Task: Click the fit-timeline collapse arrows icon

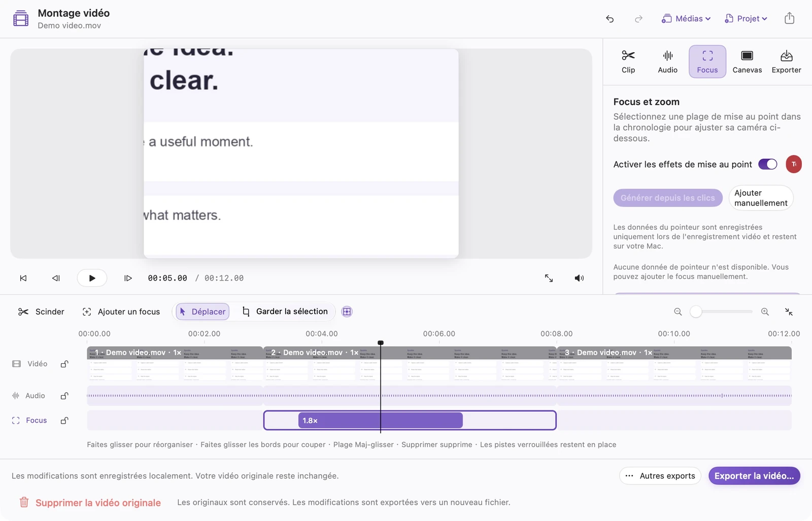Action: click(789, 311)
